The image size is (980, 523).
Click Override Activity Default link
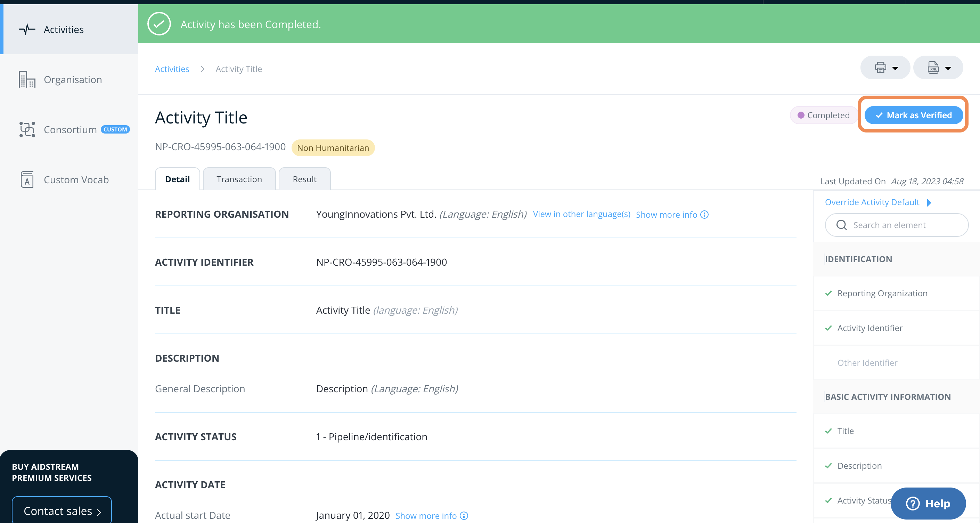click(872, 202)
